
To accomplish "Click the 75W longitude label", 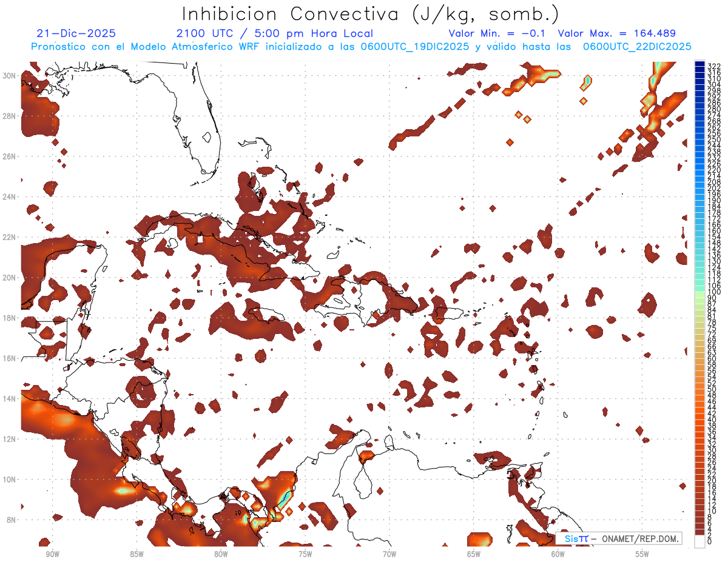I will tap(305, 554).
